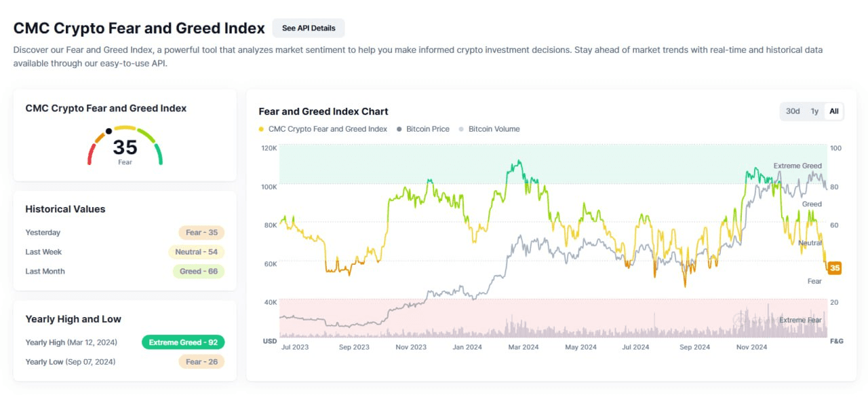The height and width of the screenshot is (406, 868).
Task: Click the dark gray Bitcoin Price legend dot
Action: pyautogui.click(x=399, y=129)
